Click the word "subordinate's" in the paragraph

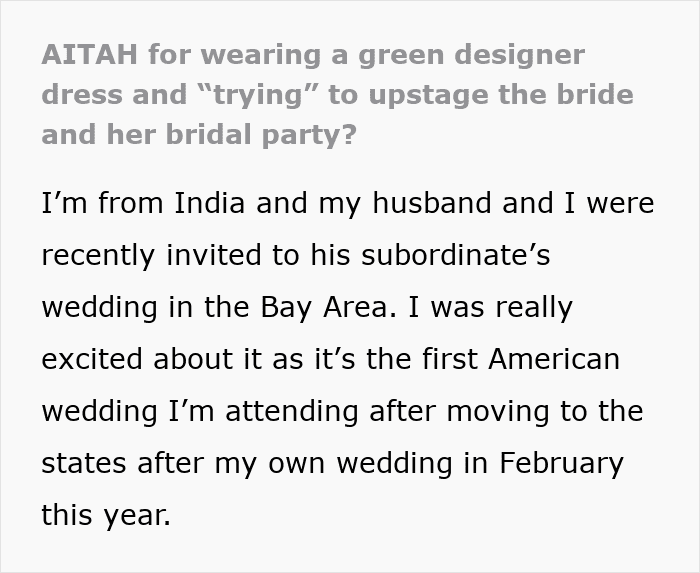pyautogui.click(x=455, y=255)
